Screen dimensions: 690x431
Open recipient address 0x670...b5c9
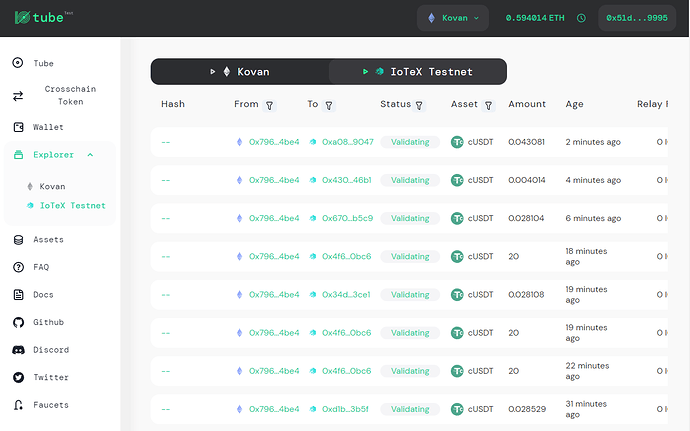(x=348, y=218)
